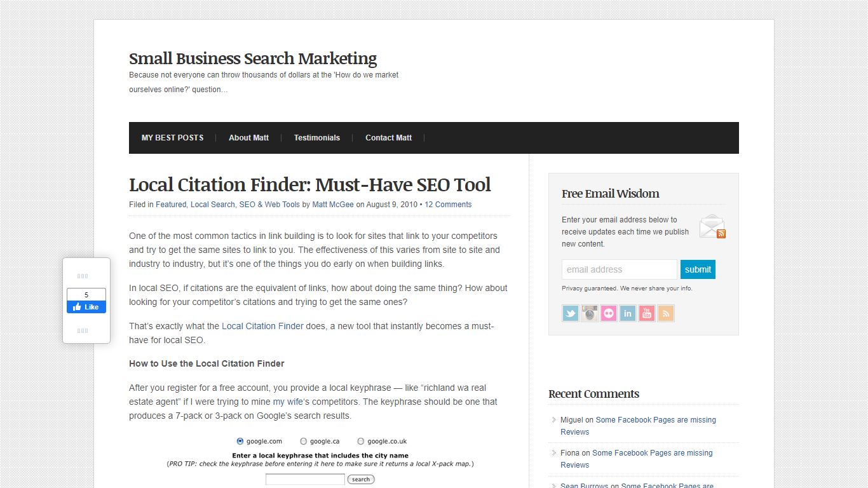Click the email address input field

(620, 269)
